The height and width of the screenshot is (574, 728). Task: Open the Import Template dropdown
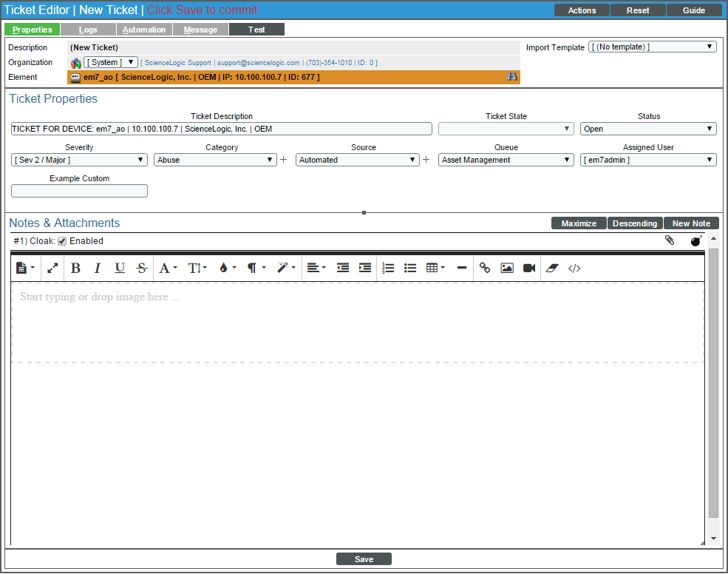pyautogui.click(x=652, y=47)
